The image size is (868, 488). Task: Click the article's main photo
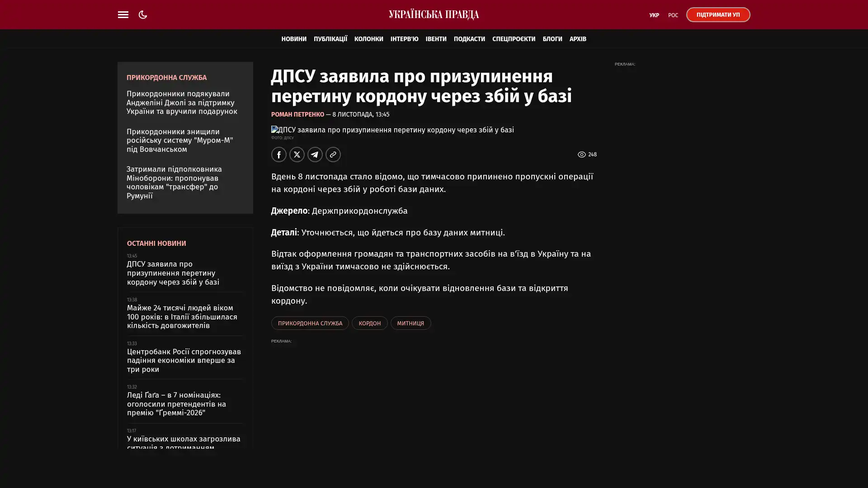point(392,130)
